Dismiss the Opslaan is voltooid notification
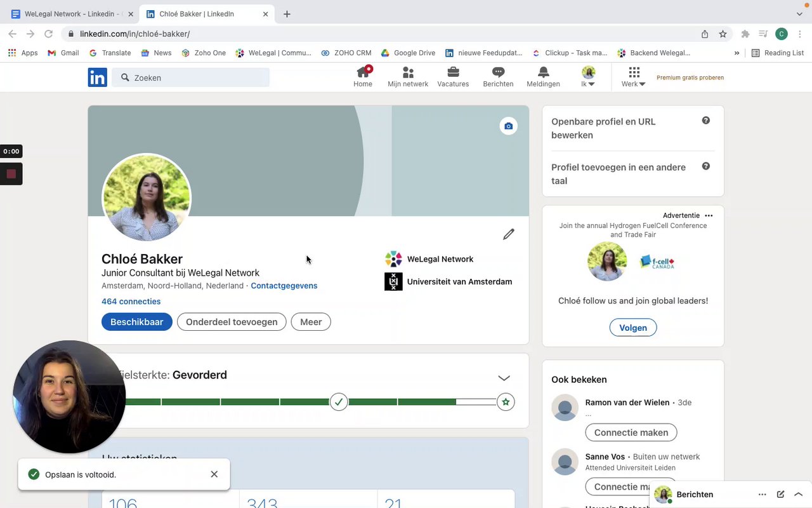Screen dimensions: 812x508 pos(214,474)
